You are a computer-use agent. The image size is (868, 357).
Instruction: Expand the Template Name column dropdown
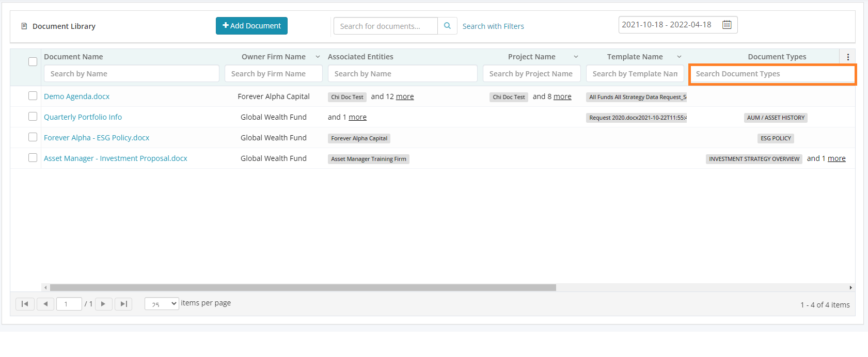(x=679, y=57)
